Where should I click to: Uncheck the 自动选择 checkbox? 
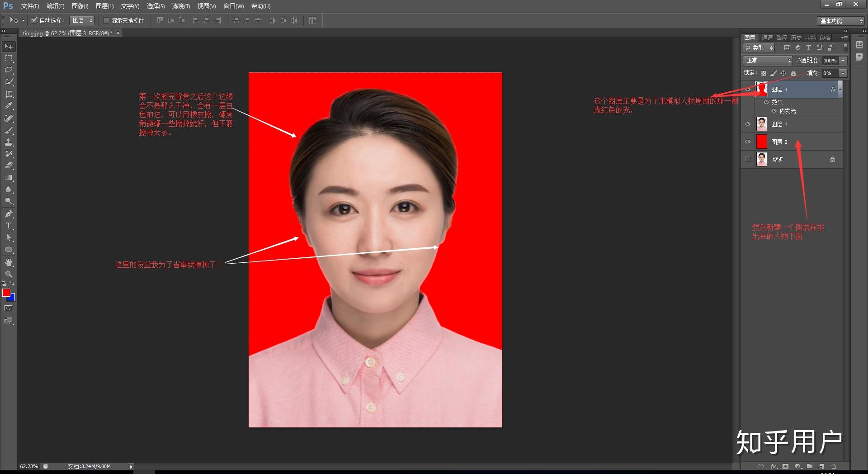(35, 20)
